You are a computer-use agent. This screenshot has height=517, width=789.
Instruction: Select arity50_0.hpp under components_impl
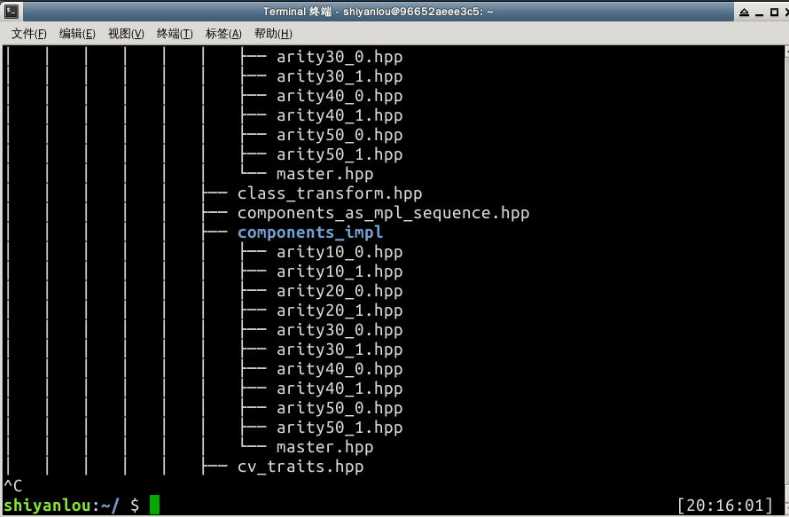[339, 408]
